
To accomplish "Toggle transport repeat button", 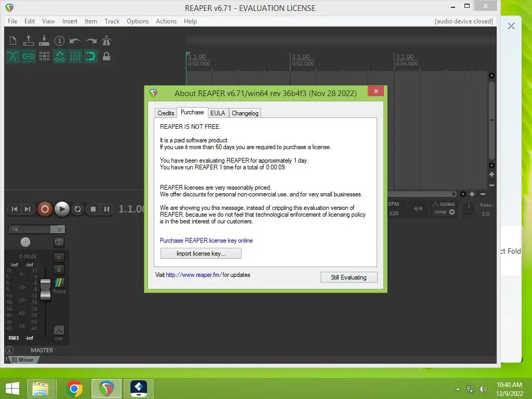I will (78, 209).
